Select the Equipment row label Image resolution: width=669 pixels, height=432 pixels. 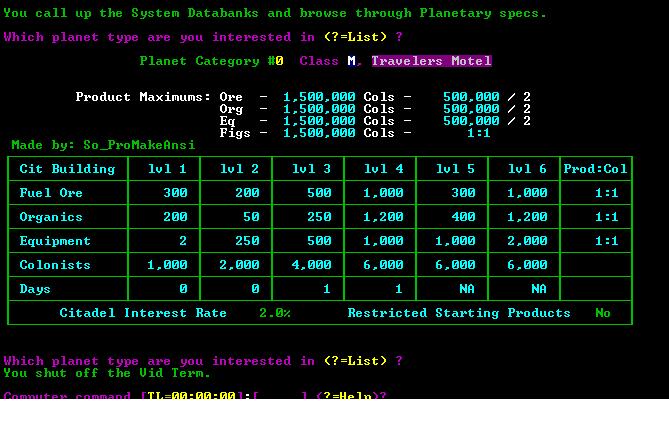pos(55,241)
